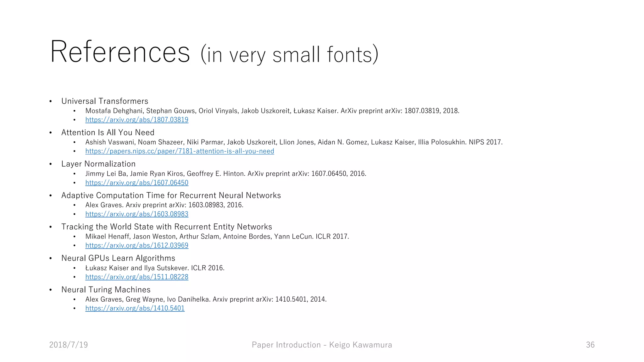Click the Paper Introduction - Keigo Kawamura footer
This screenshot has width=644, height=362.
click(322, 345)
